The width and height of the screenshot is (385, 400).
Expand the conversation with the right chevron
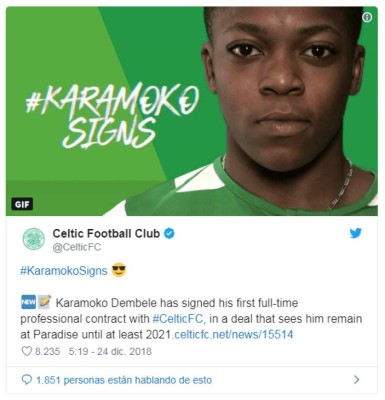tap(357, 380)
